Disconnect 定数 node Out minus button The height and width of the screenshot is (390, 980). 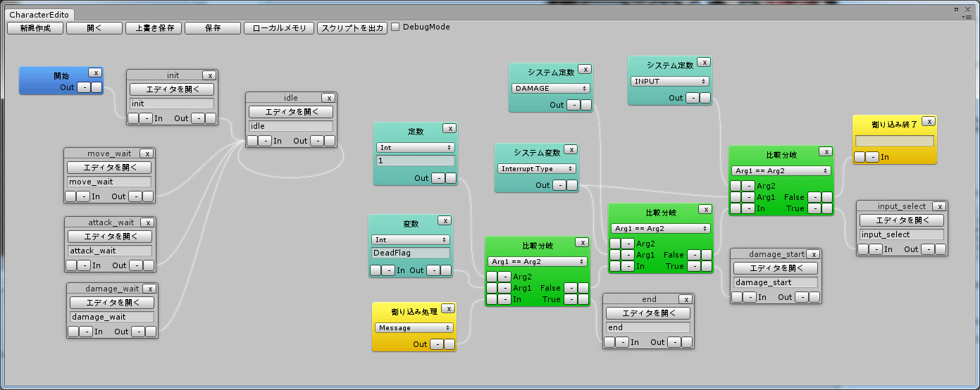438,178
